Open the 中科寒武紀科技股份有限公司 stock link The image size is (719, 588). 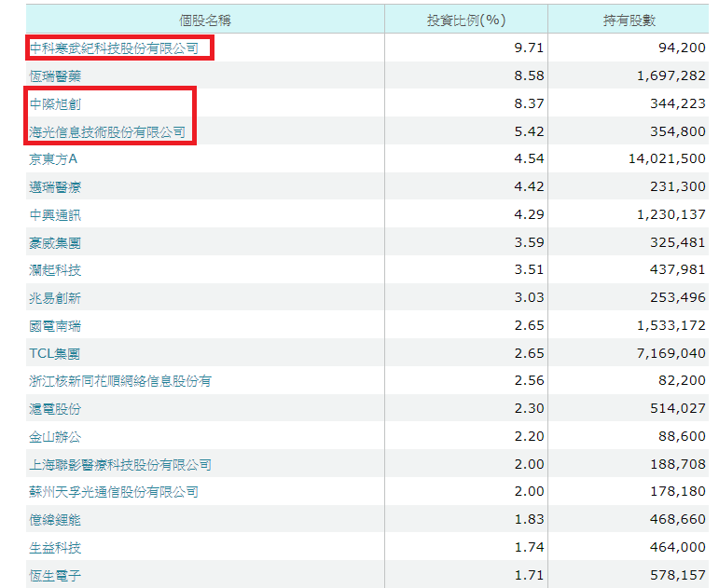(x=114, y=48)
